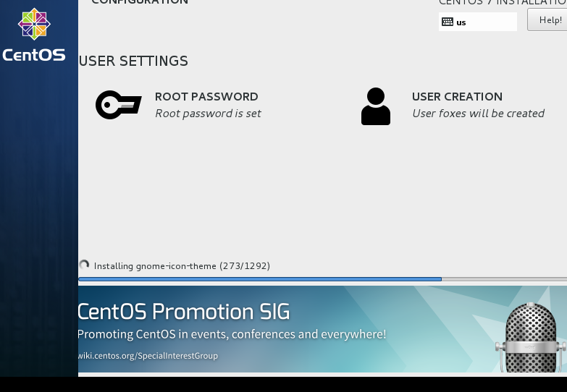Click the CentOS wordmark in sidebar
567x392 pixels.
click(34, 55)
